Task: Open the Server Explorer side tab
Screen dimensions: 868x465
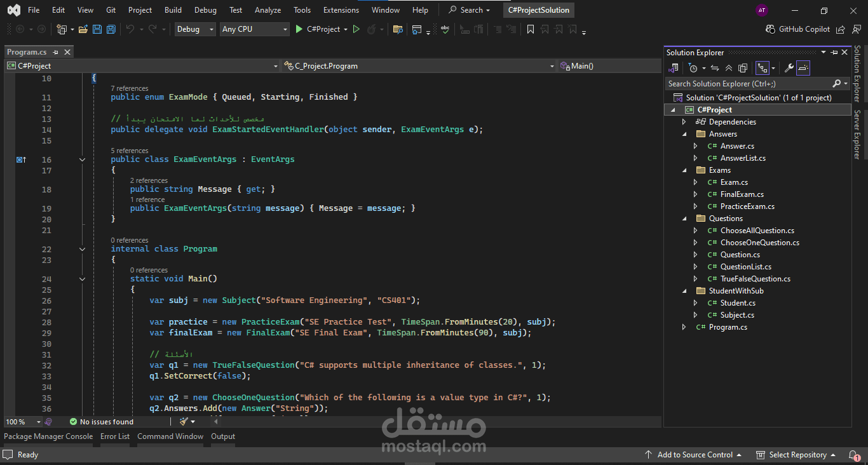Action: click(x=857, y=135)
